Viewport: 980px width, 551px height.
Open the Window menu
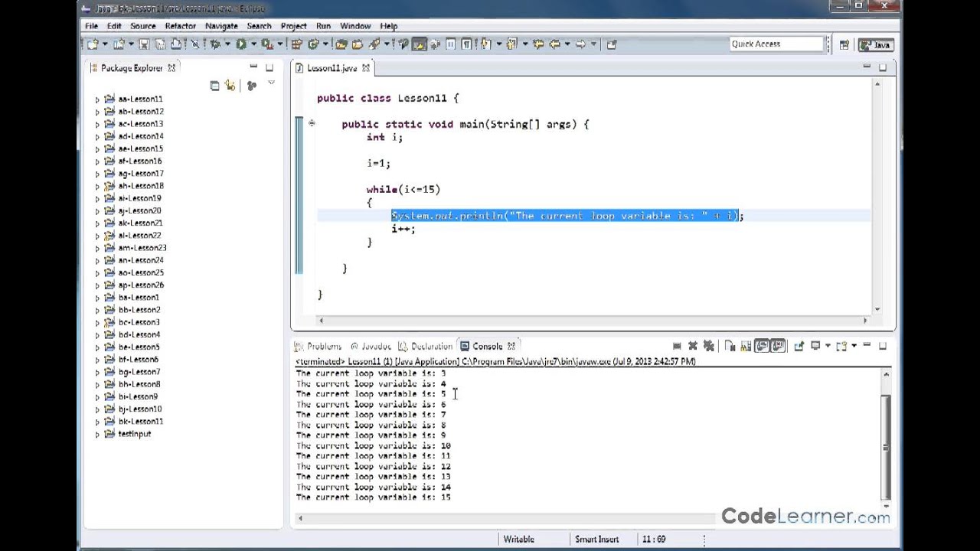point(355,26)
